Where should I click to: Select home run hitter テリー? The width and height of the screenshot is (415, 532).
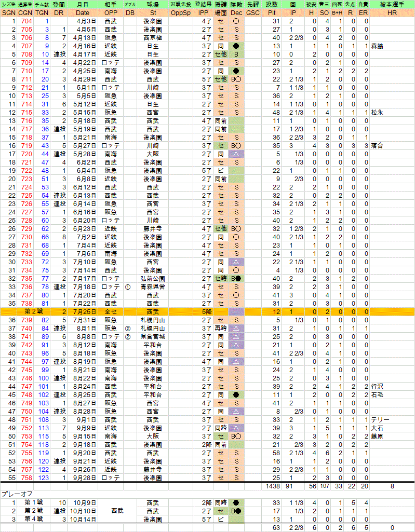380,420
